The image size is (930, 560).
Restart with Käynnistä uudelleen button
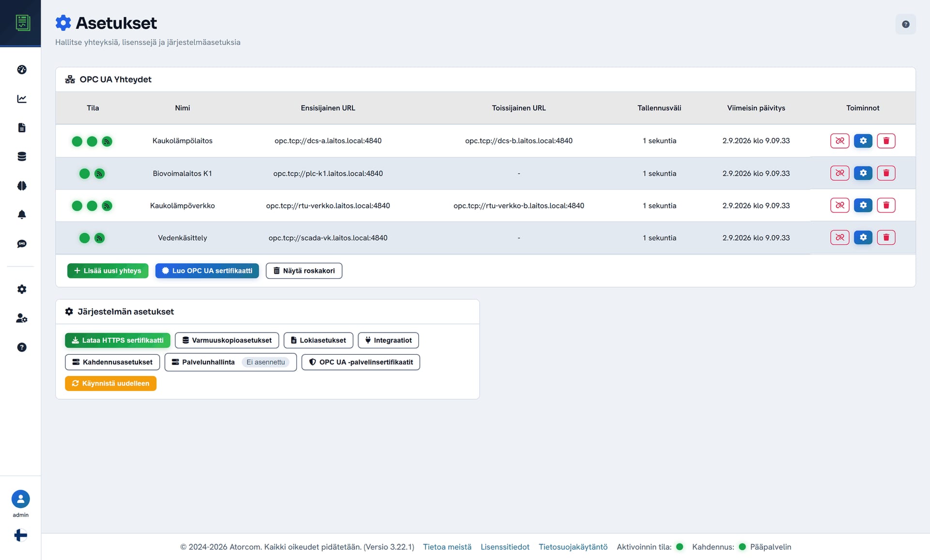click(111, 383)
